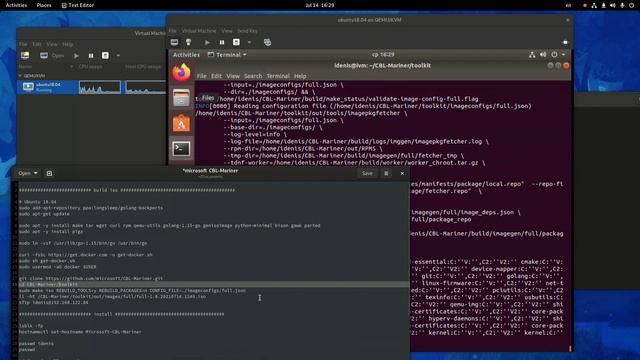Open the guest terminal's File menu

click(x=202, y=76)
